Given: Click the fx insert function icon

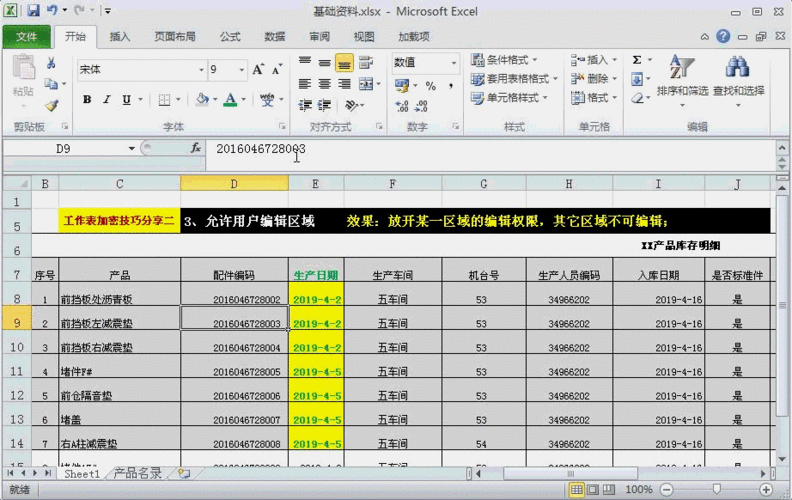Looking at the screenshot, I should (195, 148).
